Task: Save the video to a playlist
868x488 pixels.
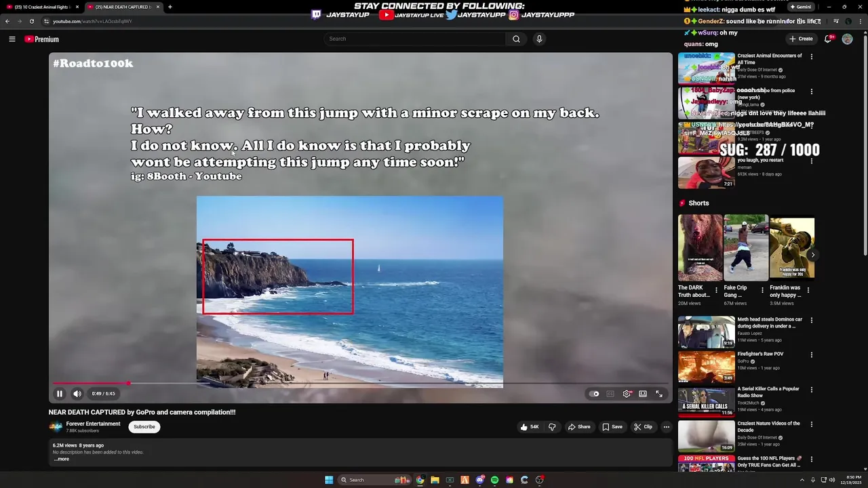Action: (612, 427)
